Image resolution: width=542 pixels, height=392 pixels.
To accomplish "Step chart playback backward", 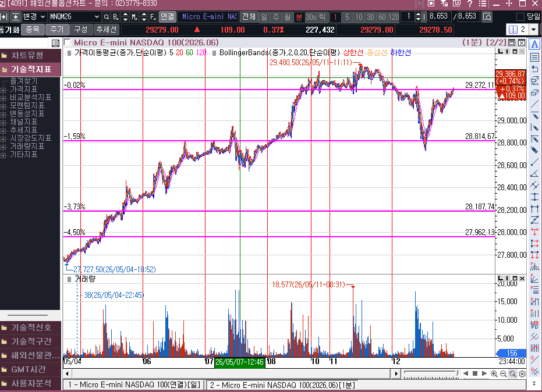I will coord(466,373).
